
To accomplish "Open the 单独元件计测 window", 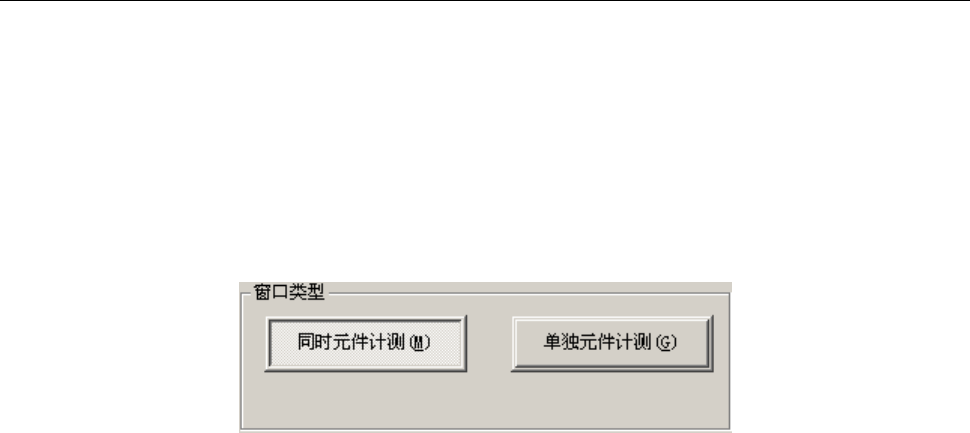I will (612, 343).
